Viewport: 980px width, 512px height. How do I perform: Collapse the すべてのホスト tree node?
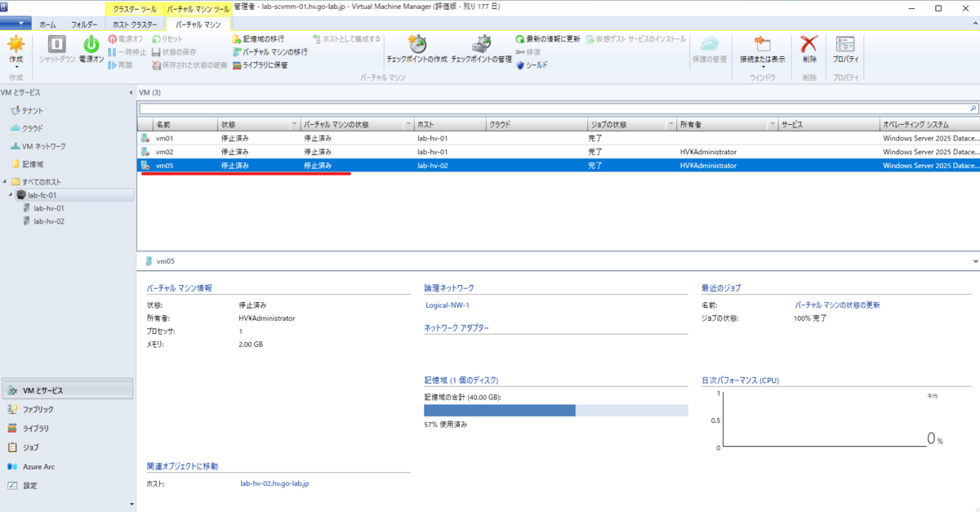[6, 181]
